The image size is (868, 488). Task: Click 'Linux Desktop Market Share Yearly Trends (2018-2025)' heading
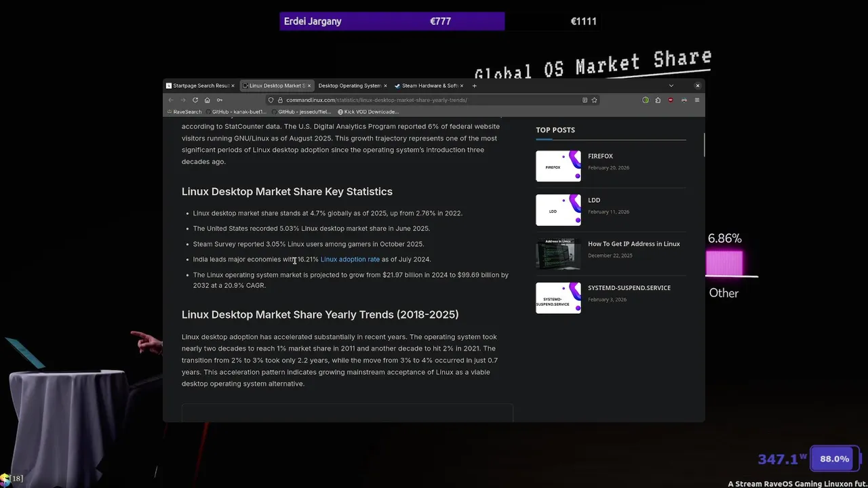320,314
